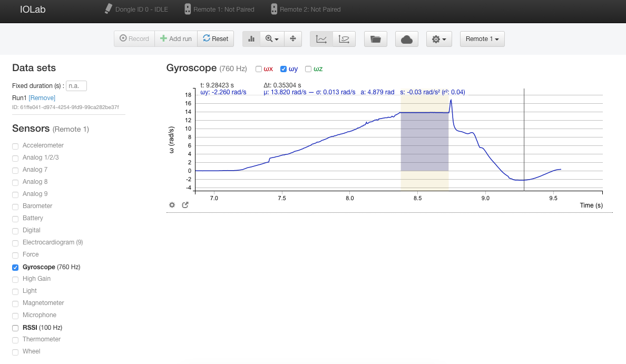Enable the Digital sensor
The width and height of the screenshot is (626, 364).
point(15,231)
